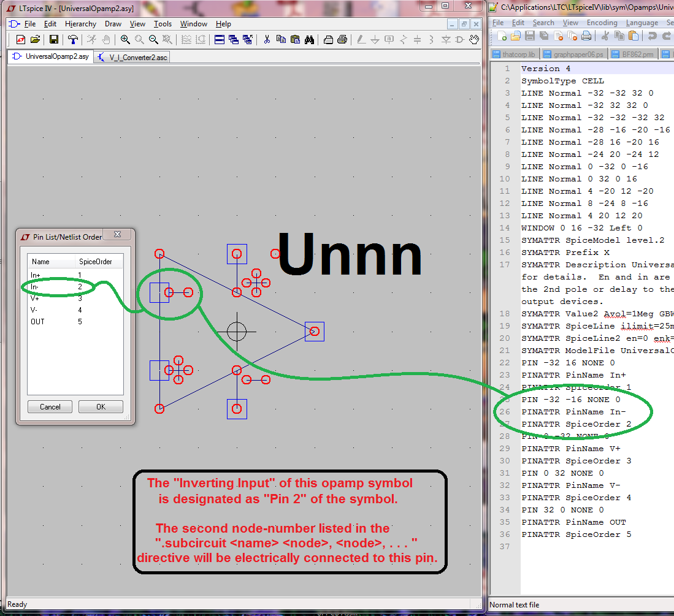Click the Paste clipboard icon in LTspice
674x616 pixels.
click(295, 39)
